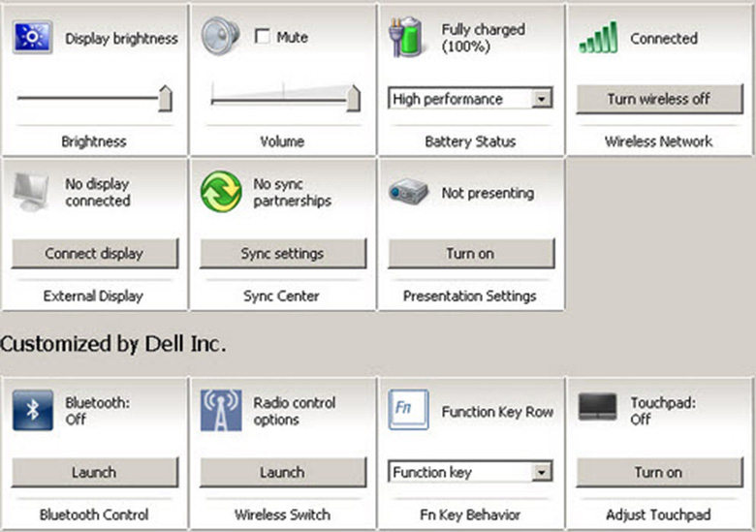Click the Wireless Network caption
756x532 pixels.
tap(659, 141)
